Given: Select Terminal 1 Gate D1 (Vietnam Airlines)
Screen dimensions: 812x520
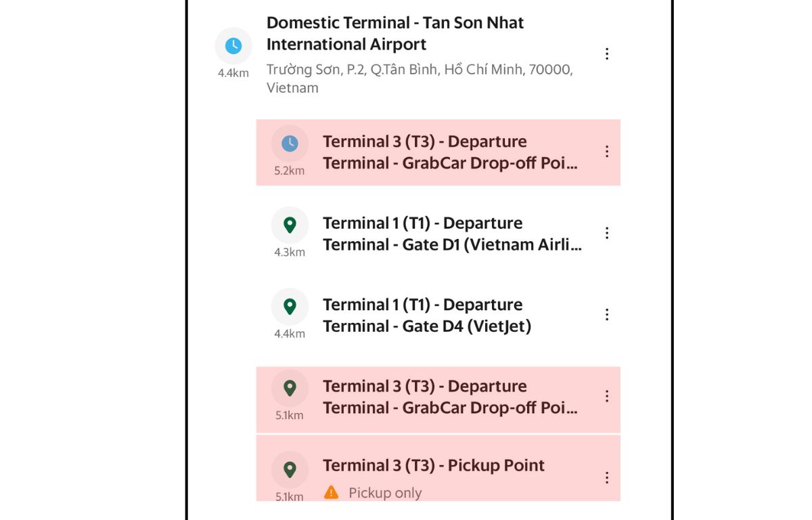Looking at the screenshot, I should [452, 234].
